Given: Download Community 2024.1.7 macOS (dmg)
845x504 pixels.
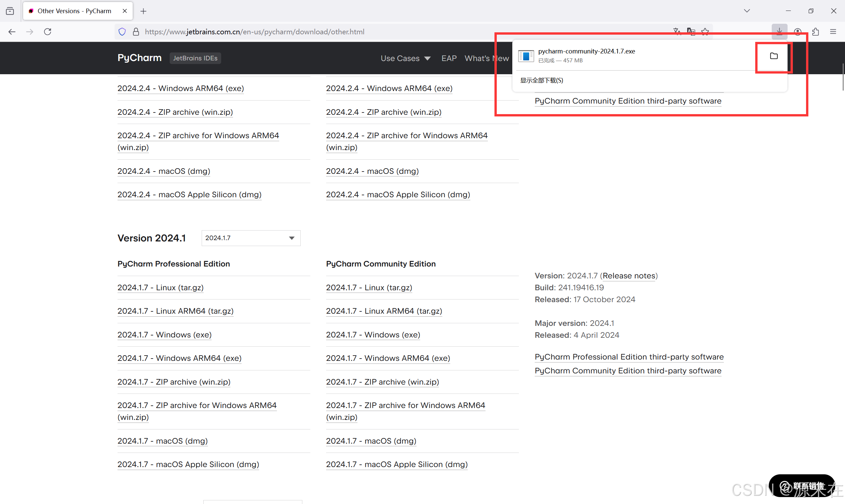Looking at the screenshot, I should click(x=371, y=441).
